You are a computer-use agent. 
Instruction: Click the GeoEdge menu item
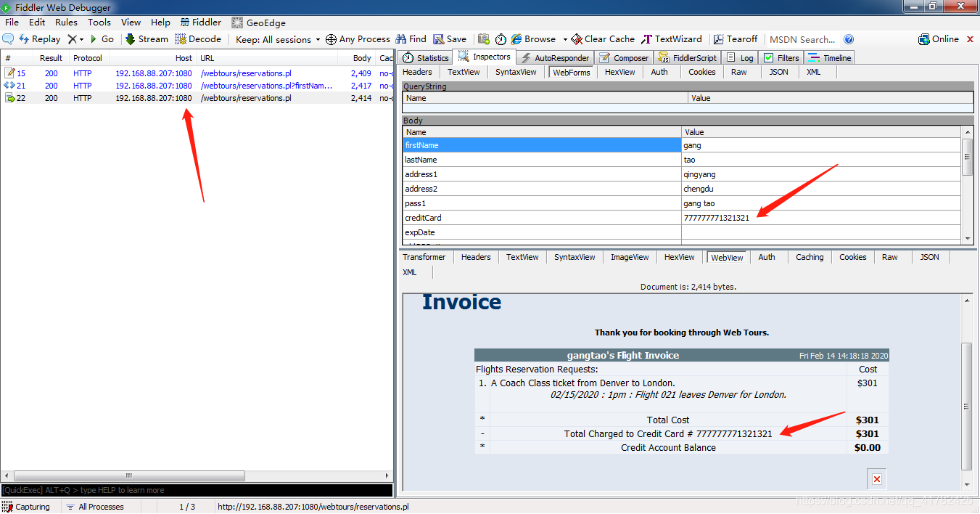[258, 23]
